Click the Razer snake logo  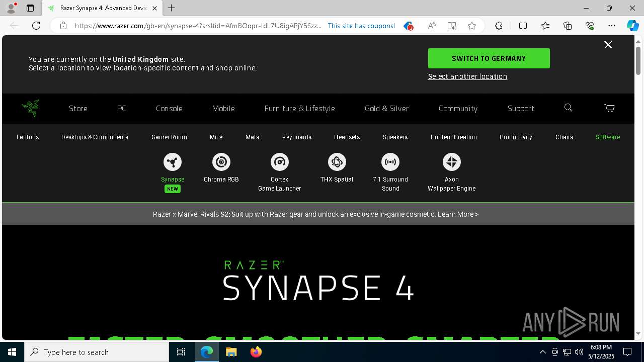coord(31,108)
